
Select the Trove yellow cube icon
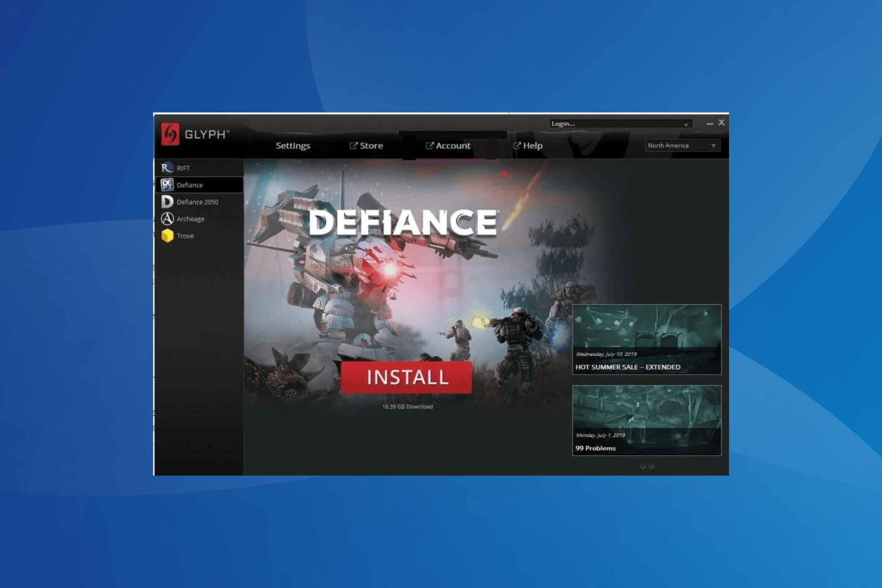(167, 236)
